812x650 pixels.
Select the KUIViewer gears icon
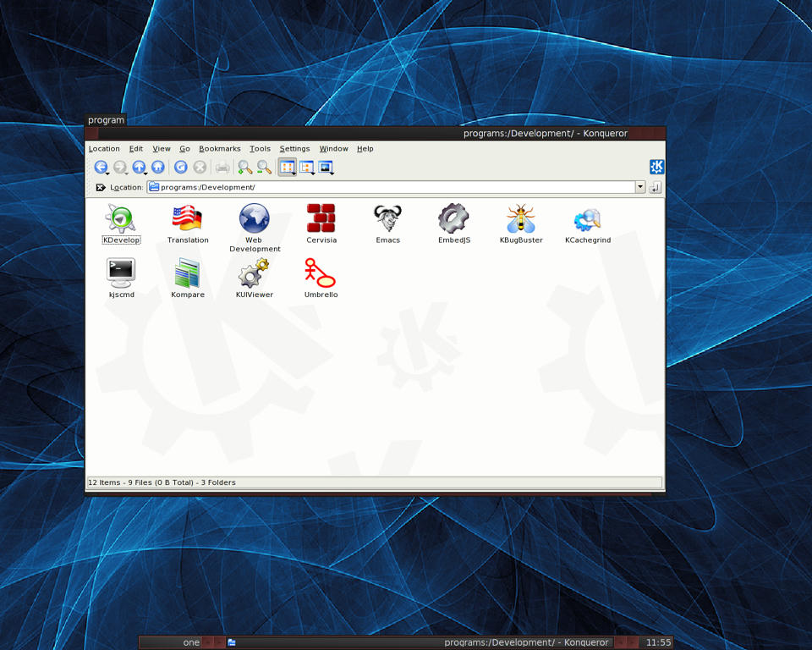pyautogui.click(x=255, y=273)
